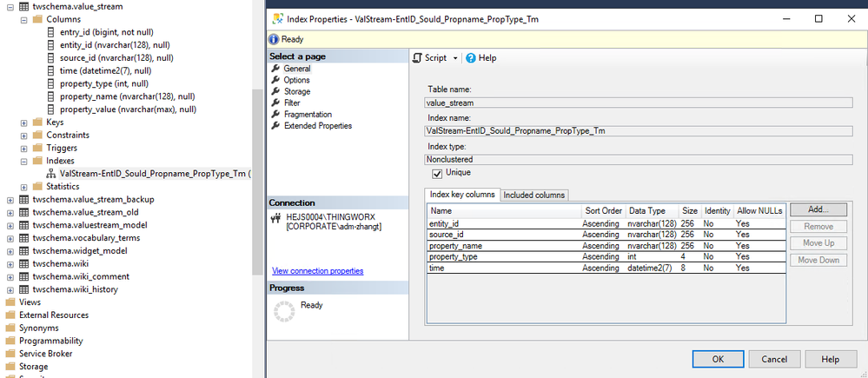Collapse the Columns folder
The height and width of the screenshot is (378, 868).
tap(24, 19)
